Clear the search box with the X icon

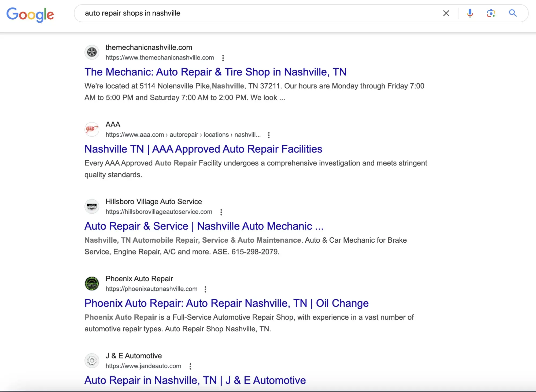[446, 13]
